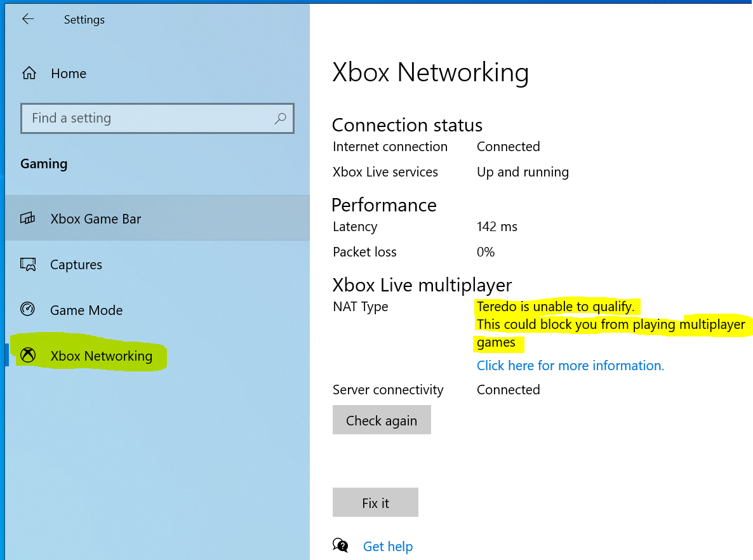Open the Get help link
Viewport: 753px width, 560px height.
[387, 546]
